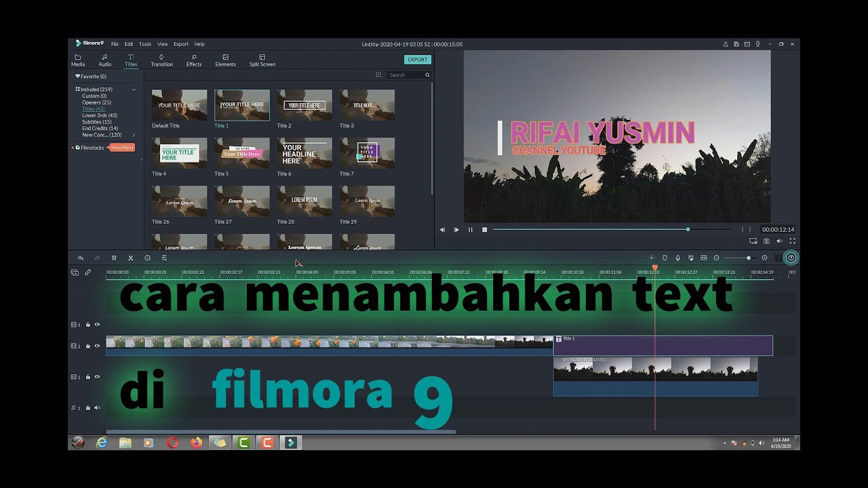868x488 pixels.
Task: Open the View menu
Action: [x=163, y=44]
